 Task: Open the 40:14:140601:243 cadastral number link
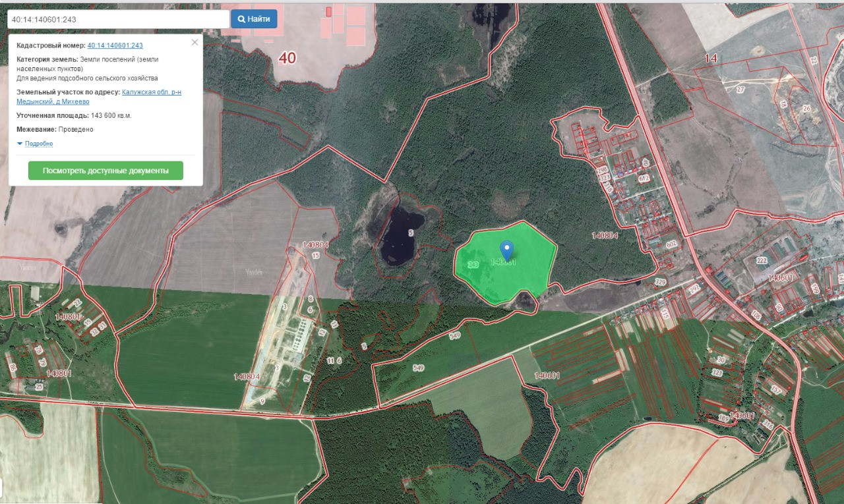click(x=115, y=45)
